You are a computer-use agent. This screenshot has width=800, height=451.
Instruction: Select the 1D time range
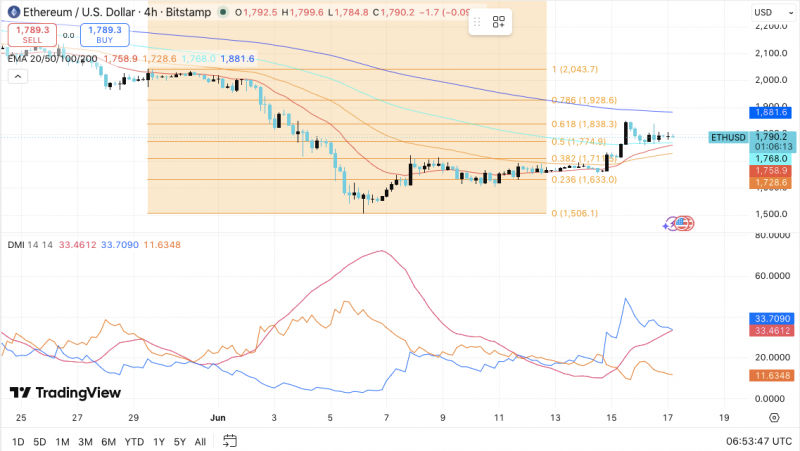pos(18,442)
